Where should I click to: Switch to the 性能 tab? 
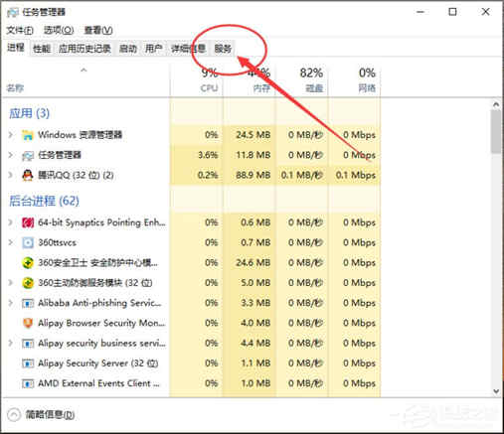[42, 49]
